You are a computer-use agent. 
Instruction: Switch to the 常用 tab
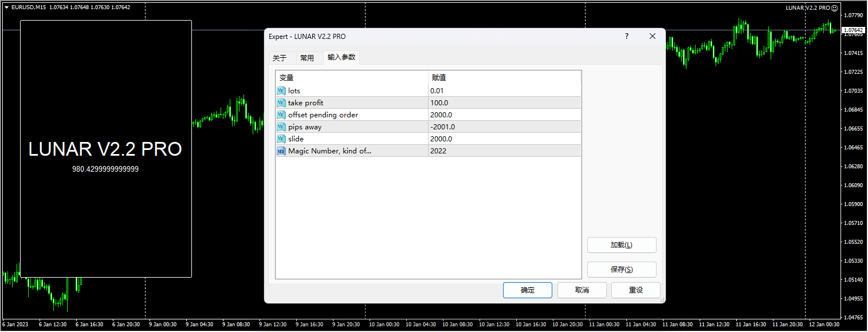[307, 58]
